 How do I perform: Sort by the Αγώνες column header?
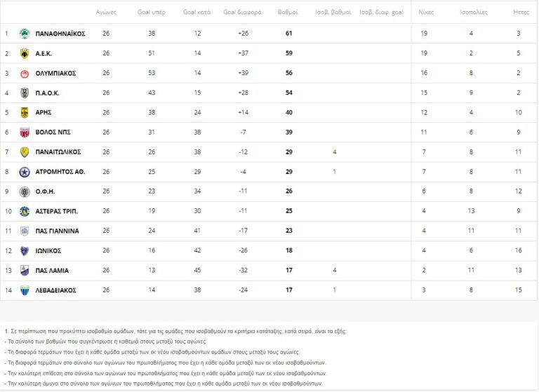106,13
